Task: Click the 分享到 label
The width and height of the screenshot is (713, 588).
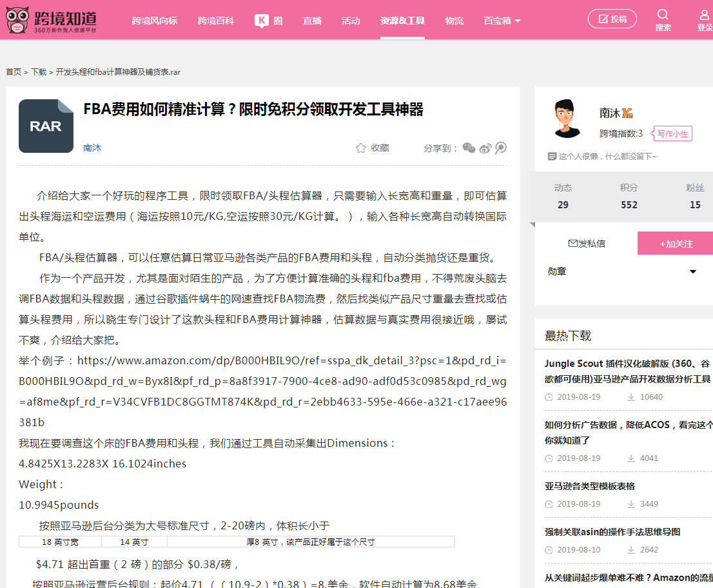Action: [440, 148]
